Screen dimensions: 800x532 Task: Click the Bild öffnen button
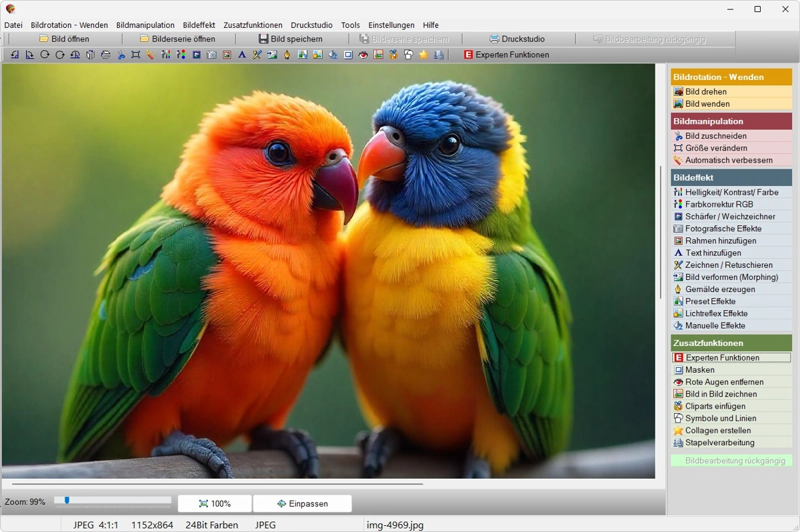click(x=64, y=39)
